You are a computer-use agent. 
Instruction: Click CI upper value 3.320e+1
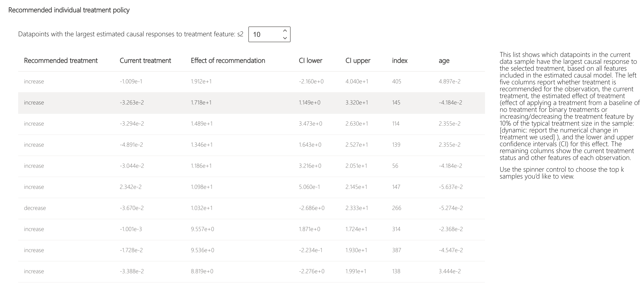point(357,103)
